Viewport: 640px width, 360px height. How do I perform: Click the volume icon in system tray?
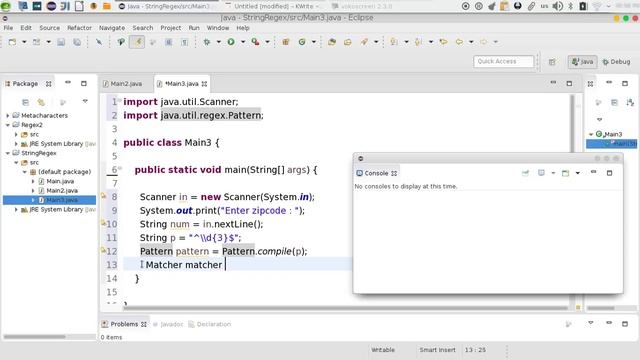[x=557, y=6]
